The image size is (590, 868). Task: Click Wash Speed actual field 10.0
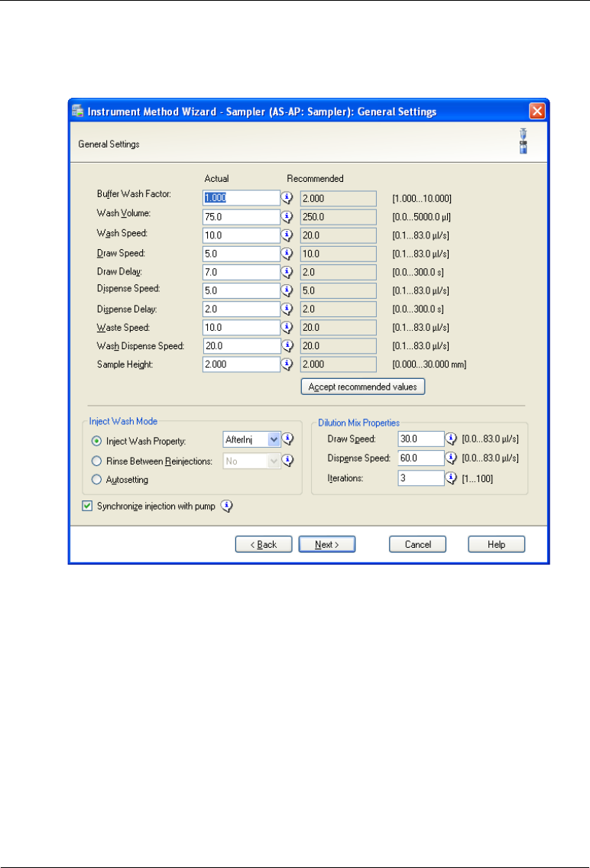coord(242,235)
